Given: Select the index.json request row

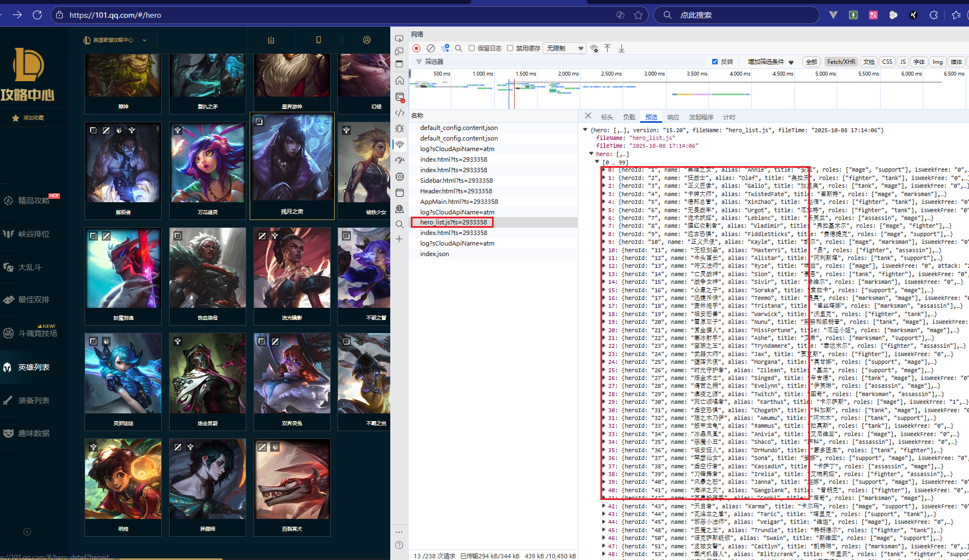Looking at the screenshot, I should [x=493, y=254].
